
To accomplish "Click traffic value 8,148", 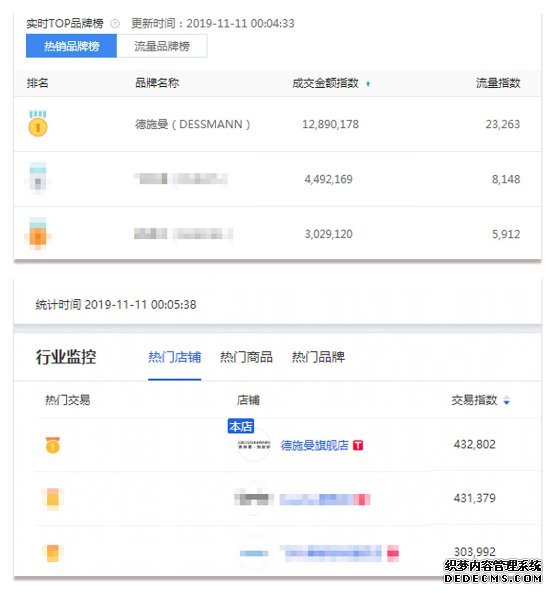I will [506, 179].
